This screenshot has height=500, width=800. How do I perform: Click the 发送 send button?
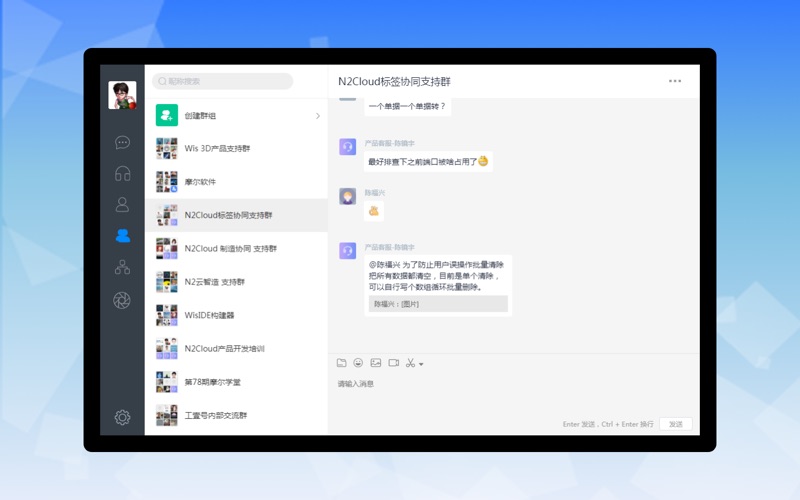pos(676,424)
